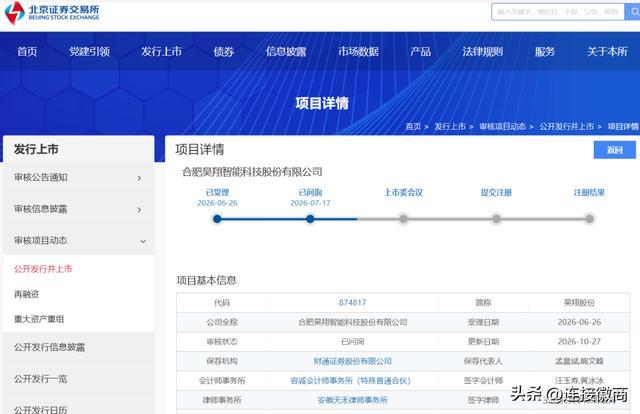Open the 信息披露 navigation menu
Viewport: 640px width, 414px height.
(x=286, y=51)
